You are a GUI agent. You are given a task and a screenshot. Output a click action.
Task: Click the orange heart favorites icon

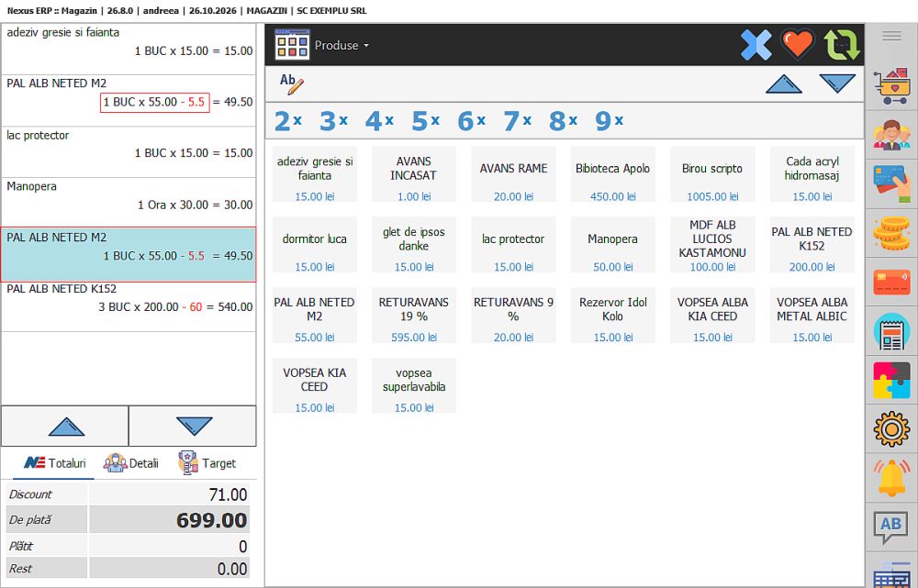click(798, 44)
